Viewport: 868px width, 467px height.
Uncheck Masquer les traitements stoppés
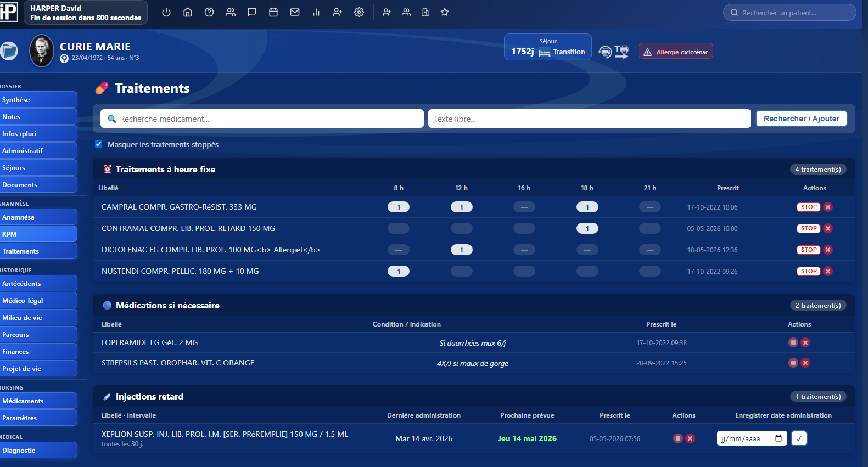pos(99,144)
